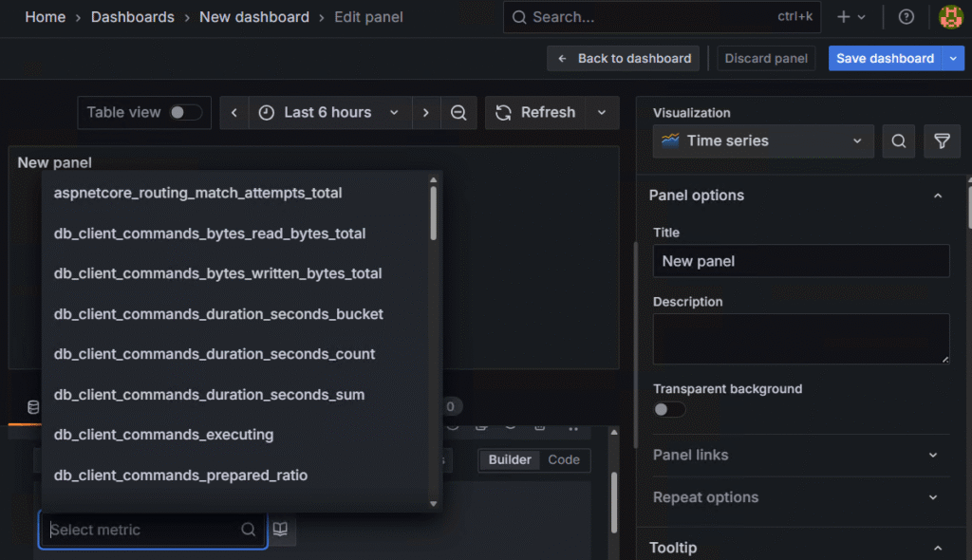972x560 pixels.
Task: Open the Time series visualization dropdown
Action: pos(763,141)
